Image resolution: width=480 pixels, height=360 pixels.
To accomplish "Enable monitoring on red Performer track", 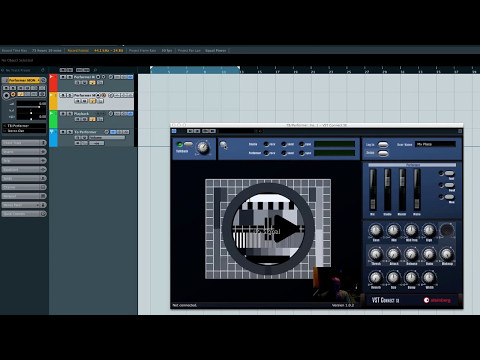I will (103, 77).
